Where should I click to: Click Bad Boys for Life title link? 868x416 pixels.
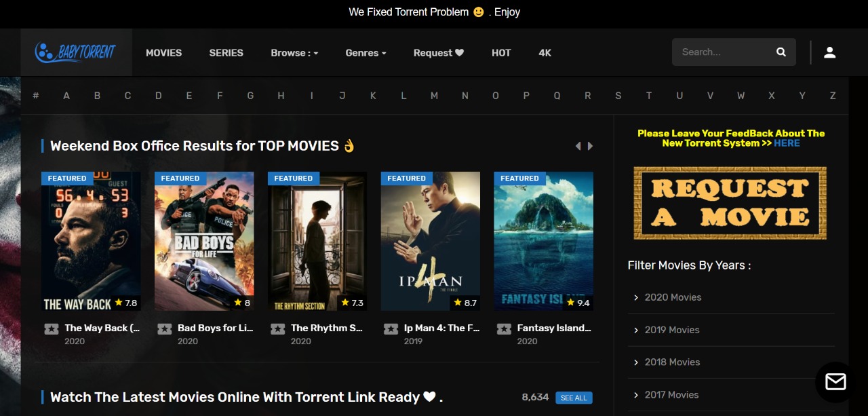[x=216, y=328]
